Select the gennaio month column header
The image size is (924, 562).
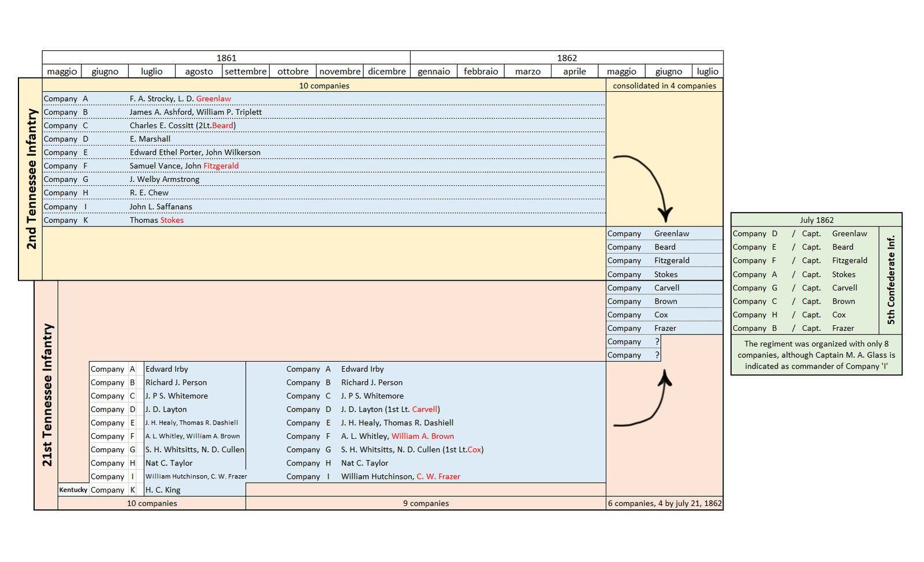pos(434,72)
